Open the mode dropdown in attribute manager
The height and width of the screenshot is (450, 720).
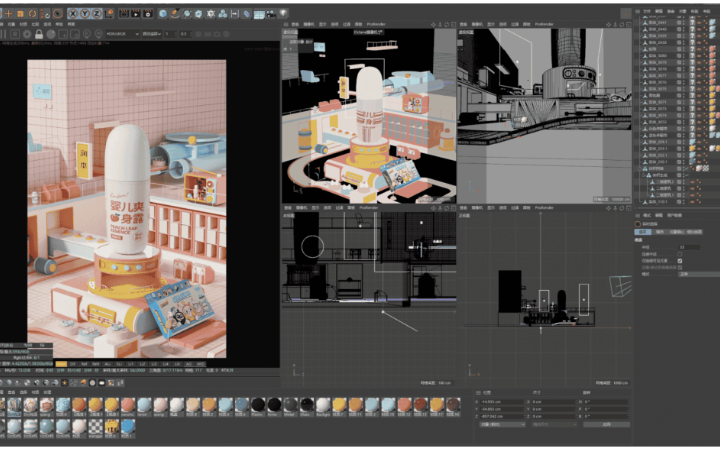click(699, 274)
